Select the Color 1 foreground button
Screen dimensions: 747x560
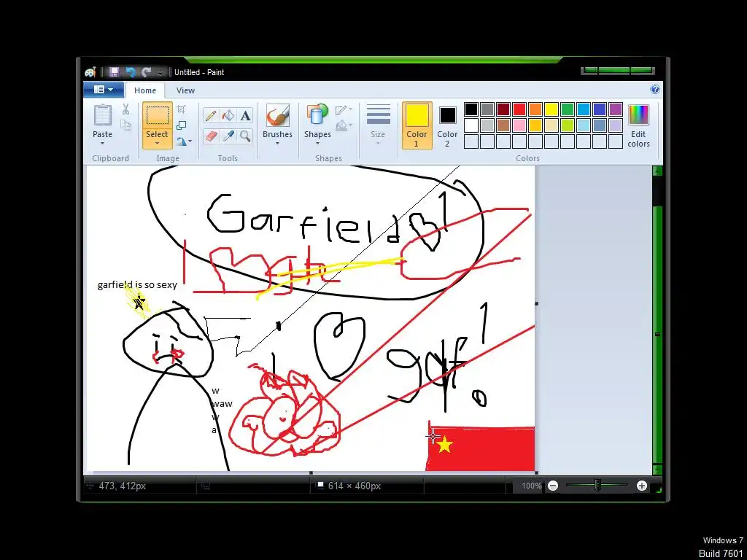click(417, 125)
